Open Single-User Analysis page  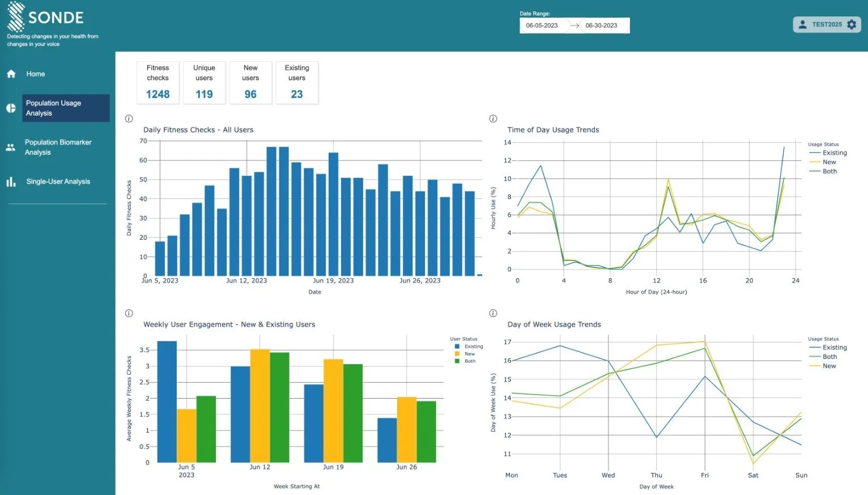[x=58, y=181]
